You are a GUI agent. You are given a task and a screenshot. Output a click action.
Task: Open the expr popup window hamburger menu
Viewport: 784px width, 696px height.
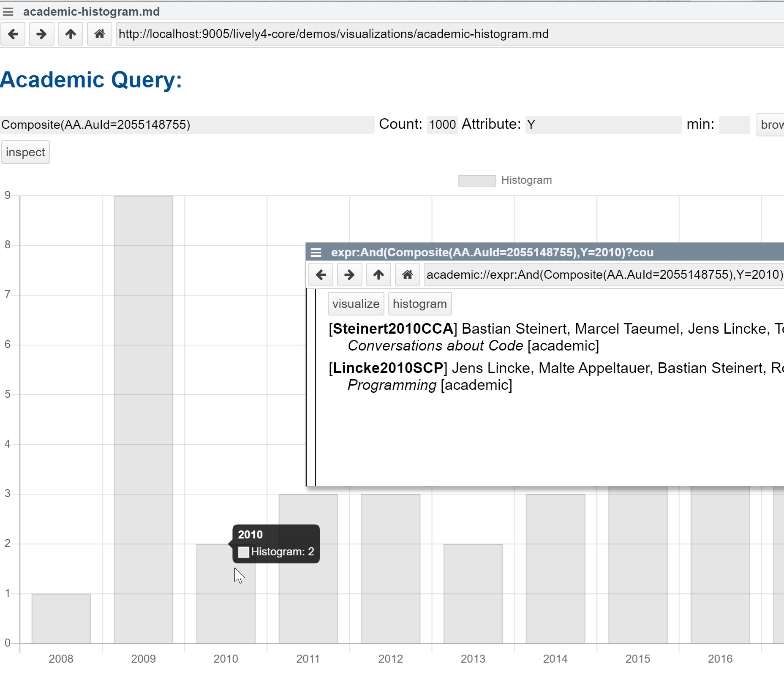[316, 253]
